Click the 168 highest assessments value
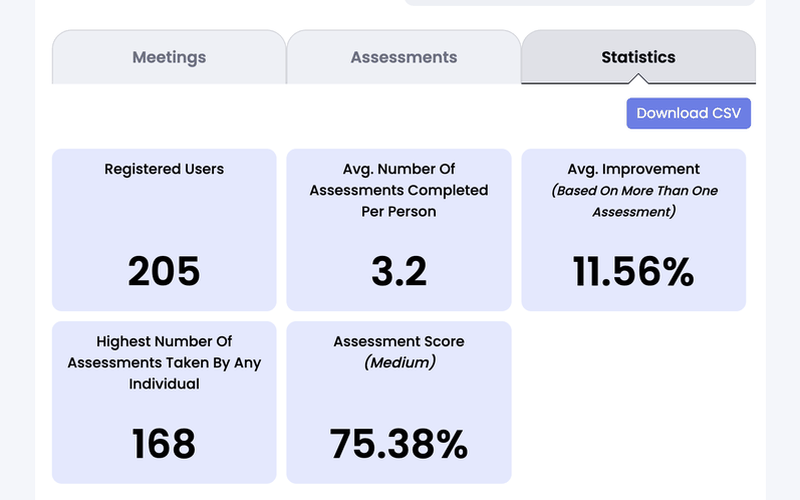 tap(164, 443)
